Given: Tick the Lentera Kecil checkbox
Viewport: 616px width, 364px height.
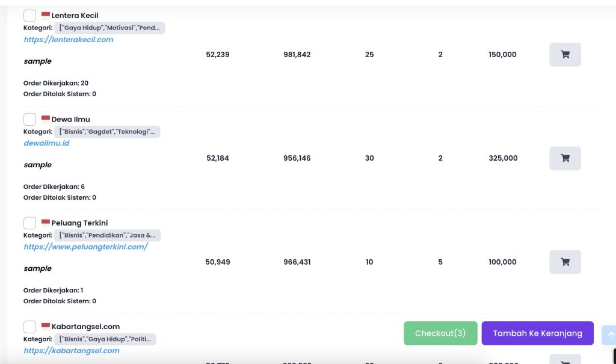Looking at the screenshot, I should [29, 16].
